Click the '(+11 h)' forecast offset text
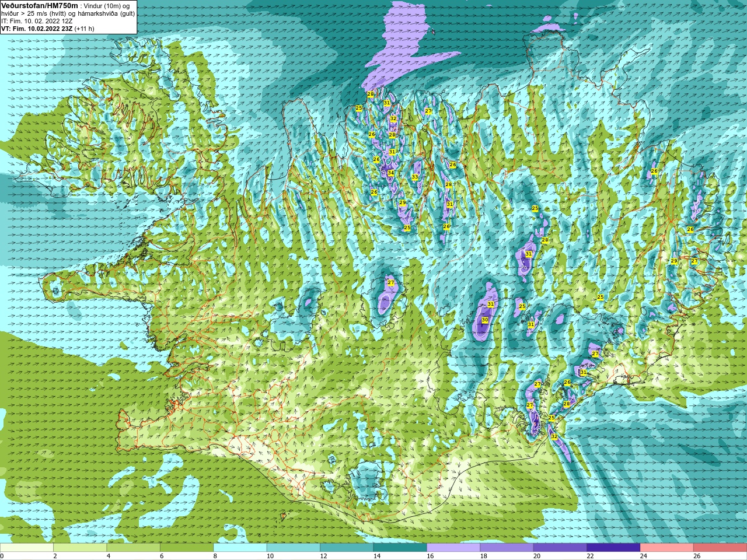 click(x=85, y=28)
